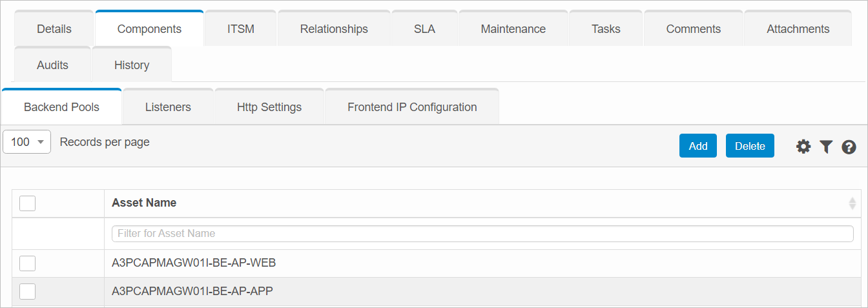Screen dimensions: 868x308
Task: Switch to the Details tab
Action: pos(54,29)
